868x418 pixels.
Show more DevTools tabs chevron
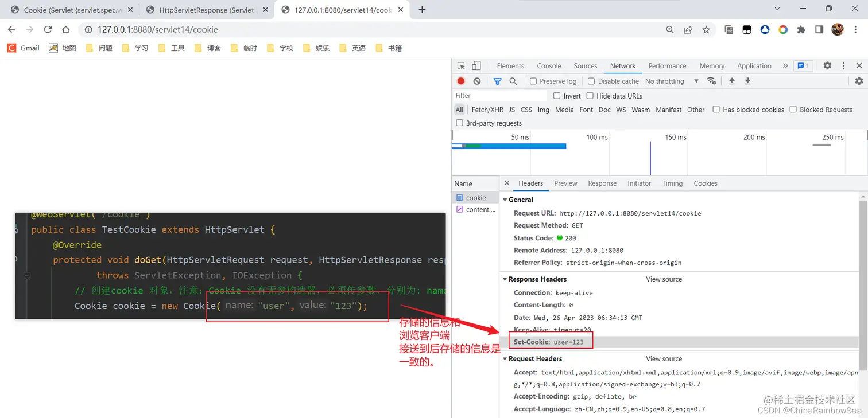(785, 66)
